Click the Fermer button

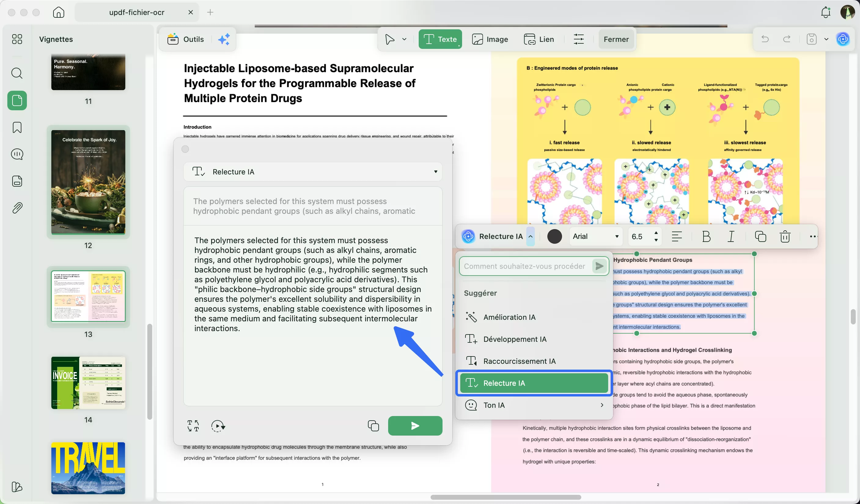click(616, 39)
